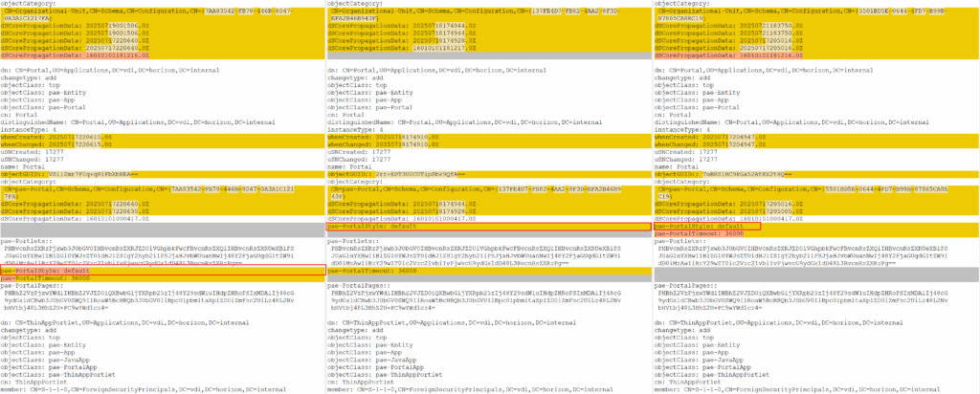The height and width of the screenshot is (394, 980).
Task: Click whenCreated line 20250718174910.0Z
Action: click(489, 137)
